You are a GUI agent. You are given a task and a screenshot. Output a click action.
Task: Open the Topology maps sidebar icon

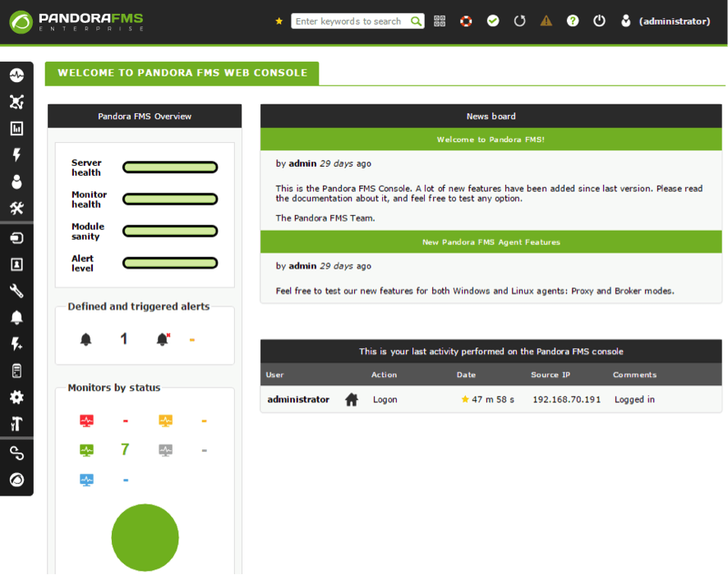click(16, 102)
